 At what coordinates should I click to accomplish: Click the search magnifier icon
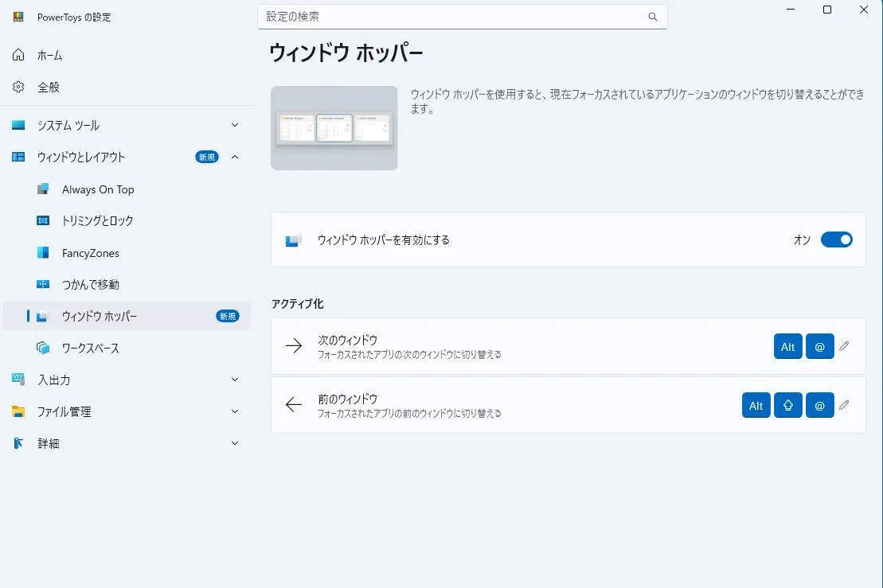[653, 17]
